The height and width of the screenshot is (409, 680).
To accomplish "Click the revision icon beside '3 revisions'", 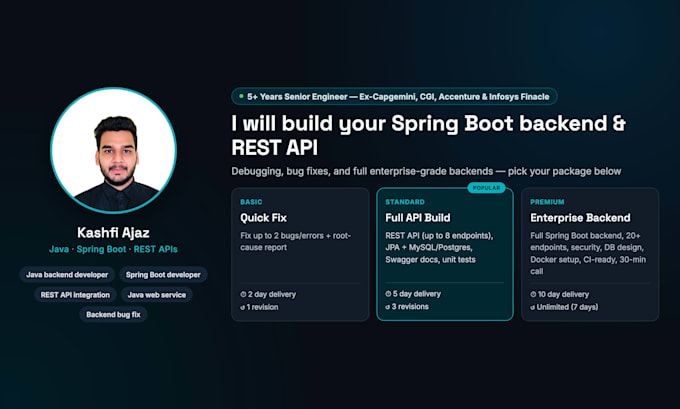I will point(388,307).
